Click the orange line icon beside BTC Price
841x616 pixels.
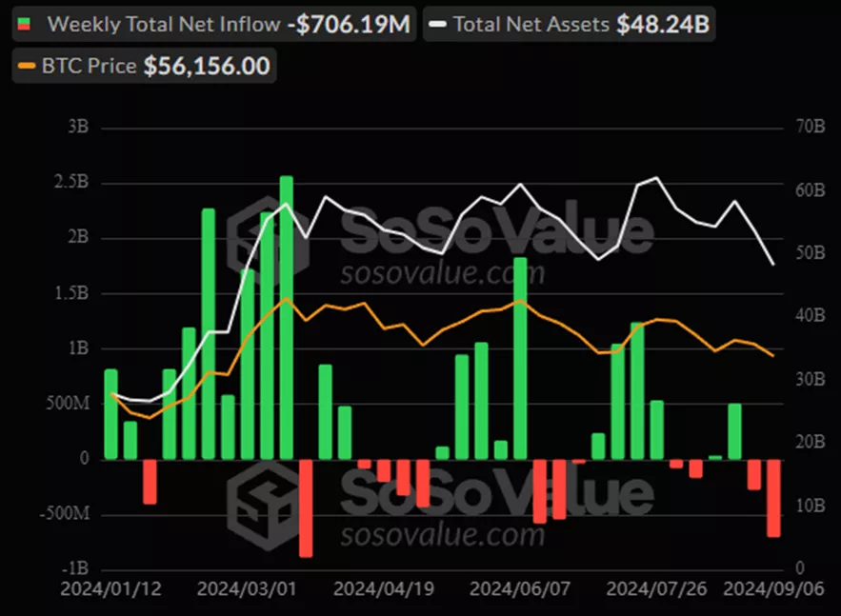tap(26, 66)
